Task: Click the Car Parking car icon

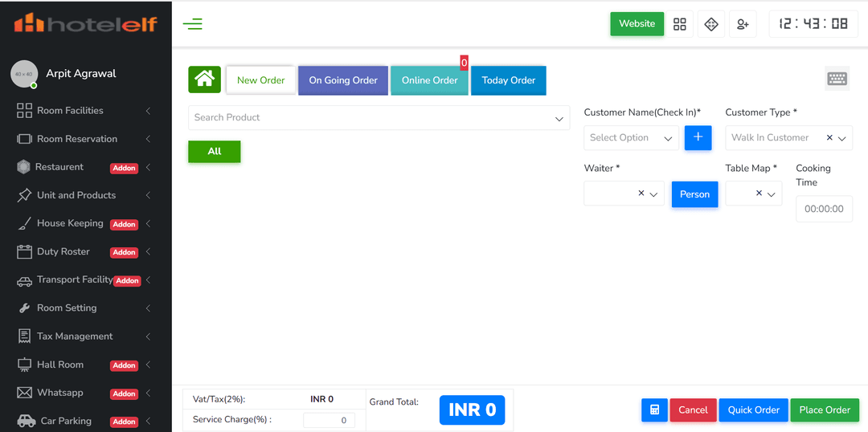Action: tap(26, 421)
